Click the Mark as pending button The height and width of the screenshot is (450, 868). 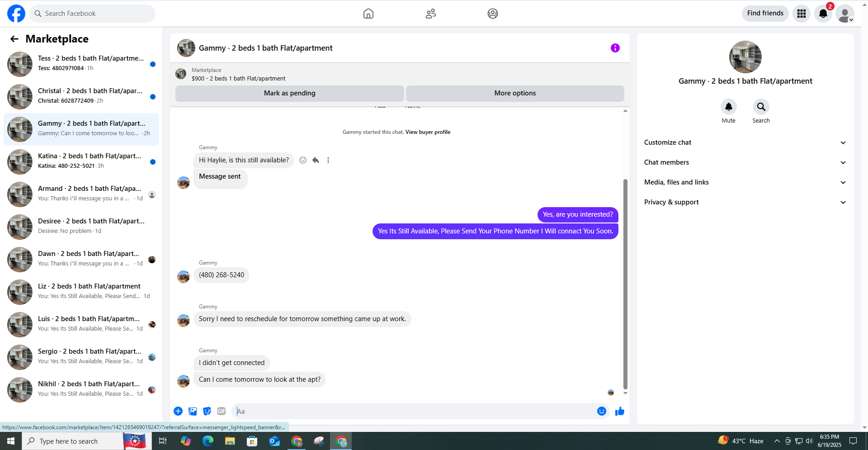point(290,93)
